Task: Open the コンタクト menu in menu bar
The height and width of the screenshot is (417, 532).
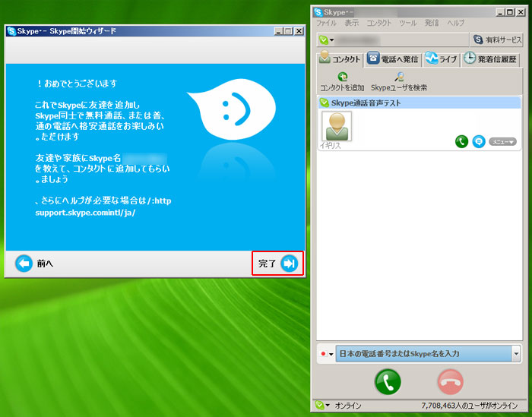Action: [x=379, y=23]
